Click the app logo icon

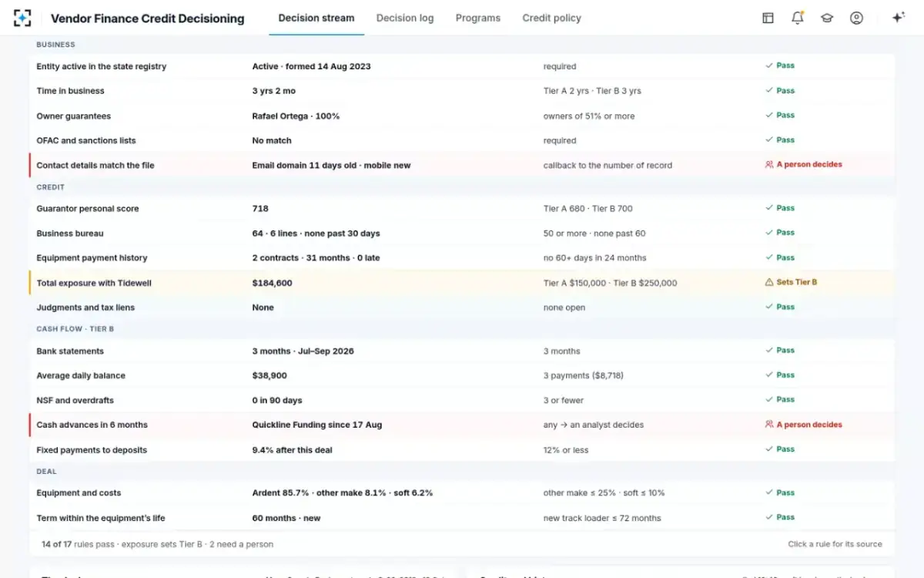pyautogui.click(x=23, y=18)
